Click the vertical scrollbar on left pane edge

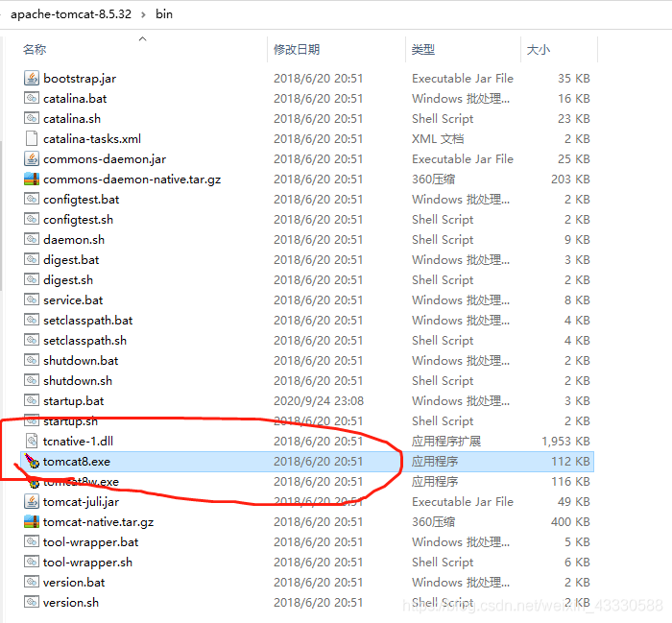point(1,214)
